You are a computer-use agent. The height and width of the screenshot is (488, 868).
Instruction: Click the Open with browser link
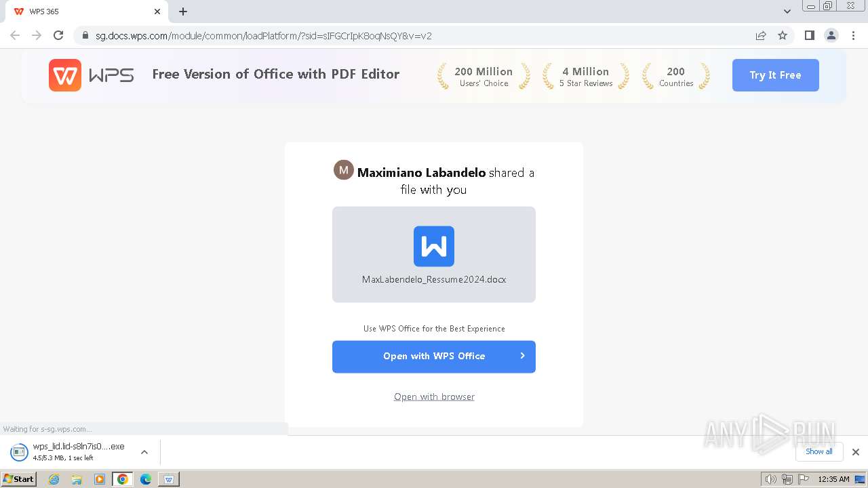tap(434, 396)
